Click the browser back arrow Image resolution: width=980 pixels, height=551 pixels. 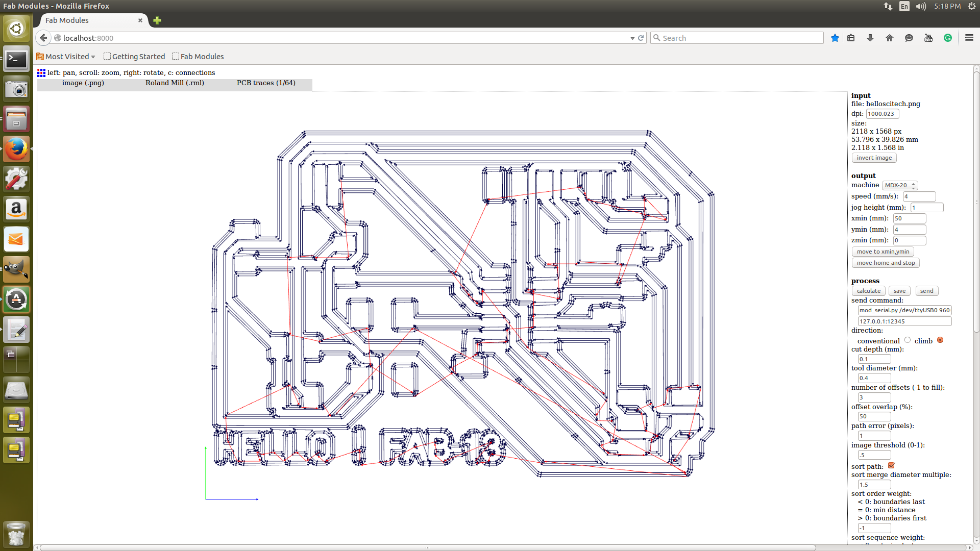coord(44,38)
